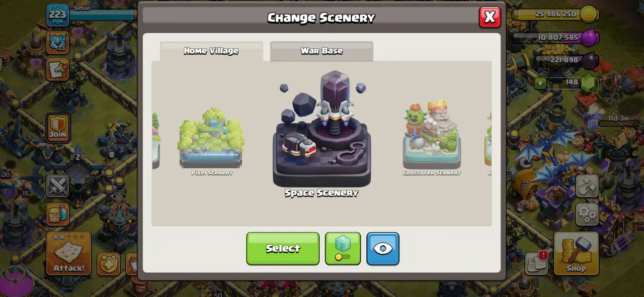644x297 pixels.
Task: Open the crossed swords battle log icon
Action: pos(58,185)
